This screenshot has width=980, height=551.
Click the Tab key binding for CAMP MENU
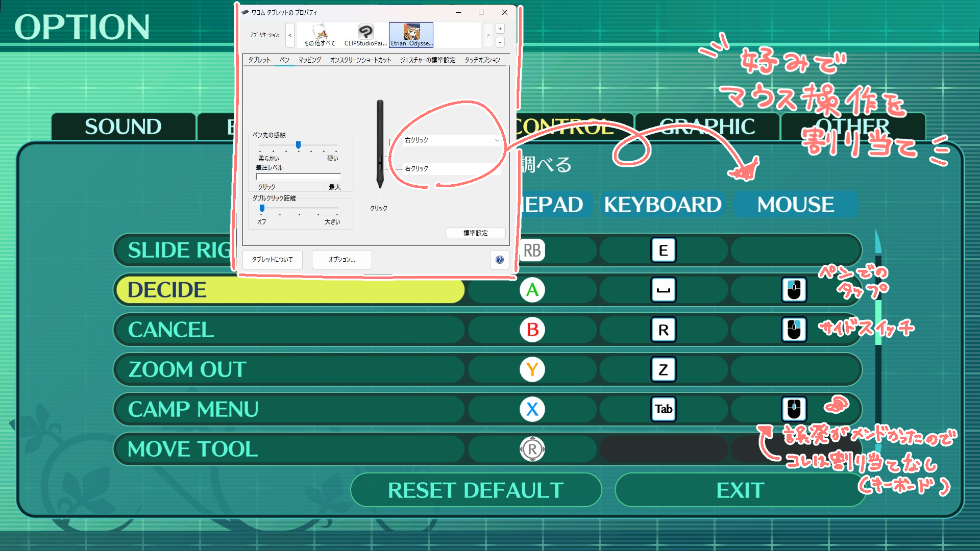[x=663, y=409]
